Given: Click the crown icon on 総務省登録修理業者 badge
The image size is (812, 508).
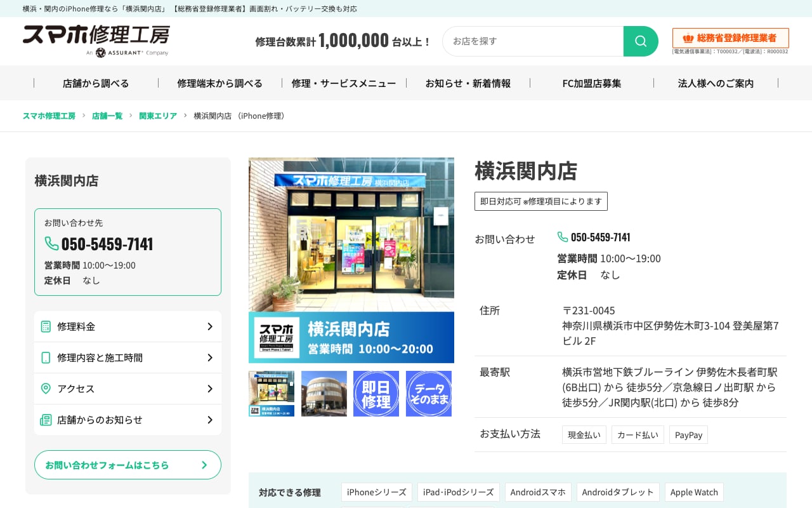Looking at the screenshot, I should coord(688,38).
